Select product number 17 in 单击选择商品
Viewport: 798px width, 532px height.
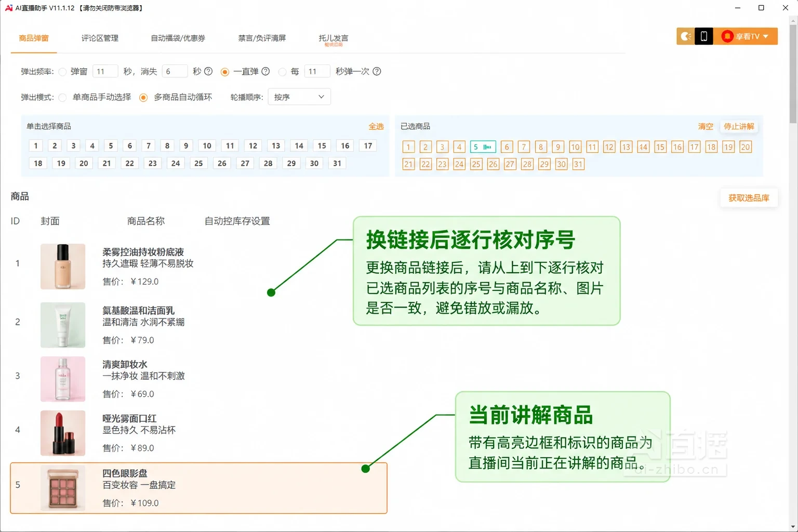pyautogui.click(x=368, y=146)
